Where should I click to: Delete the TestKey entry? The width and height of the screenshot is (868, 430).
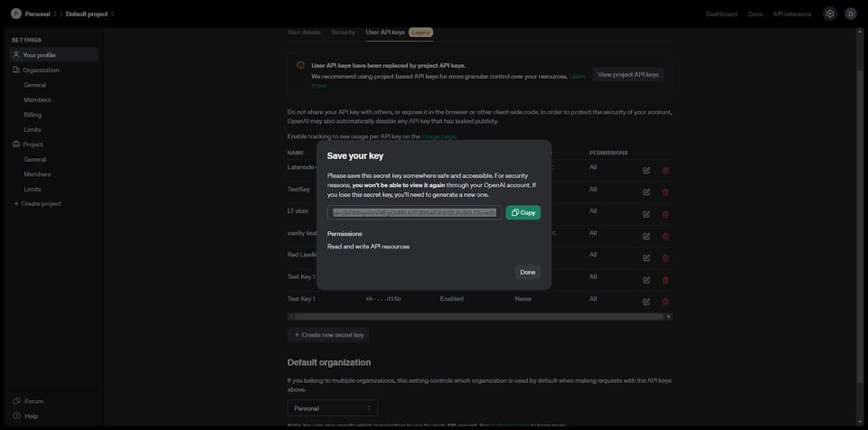[x=665, y=192]
